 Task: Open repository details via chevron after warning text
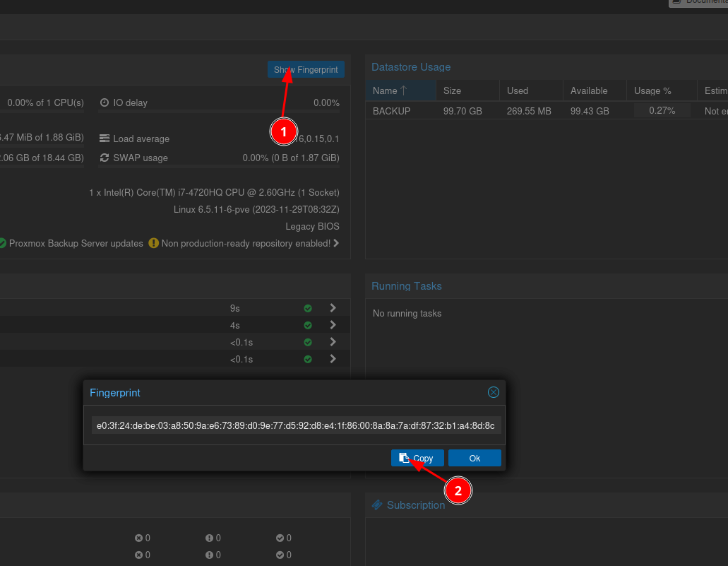coord(336,243)
